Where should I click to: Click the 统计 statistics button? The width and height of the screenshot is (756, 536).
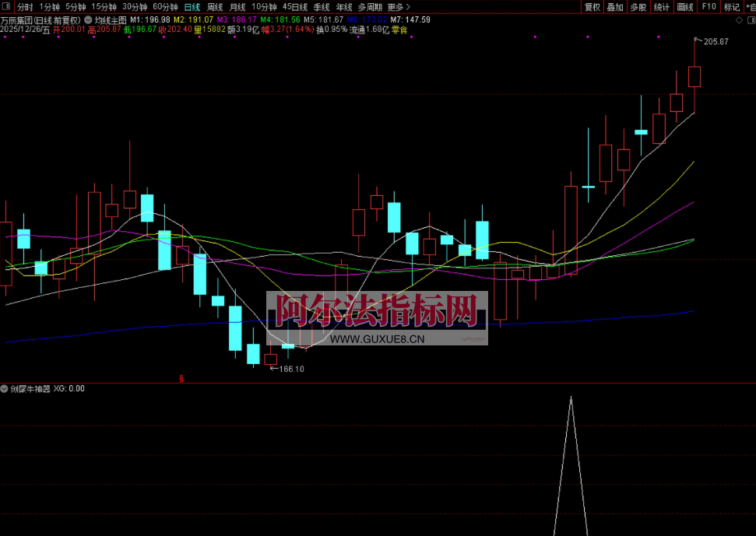click(661, 7)
